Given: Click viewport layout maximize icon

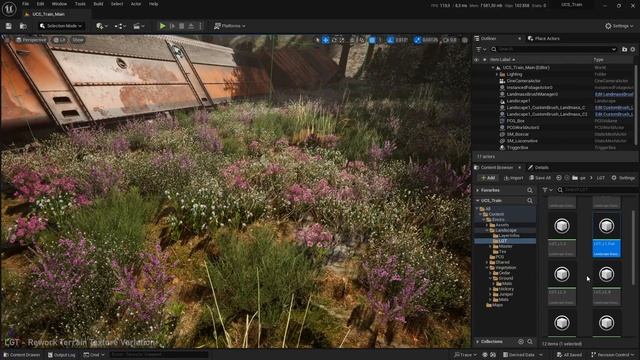Looking at the screenshot, I should click(465, 40).
